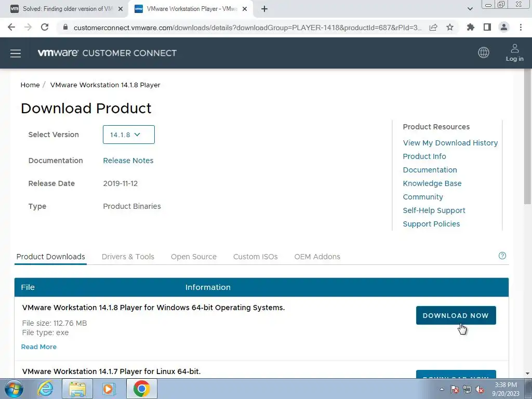Select the Custom ISOs tab
Screen dimensions: 532x399
[x=256, y=257]
